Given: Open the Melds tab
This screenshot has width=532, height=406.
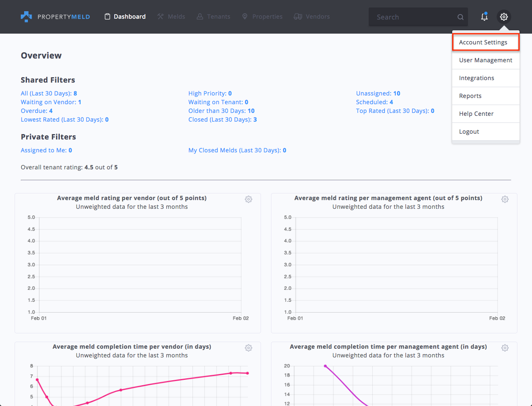Looking at the screenshot, I should [x=171, y=17].
